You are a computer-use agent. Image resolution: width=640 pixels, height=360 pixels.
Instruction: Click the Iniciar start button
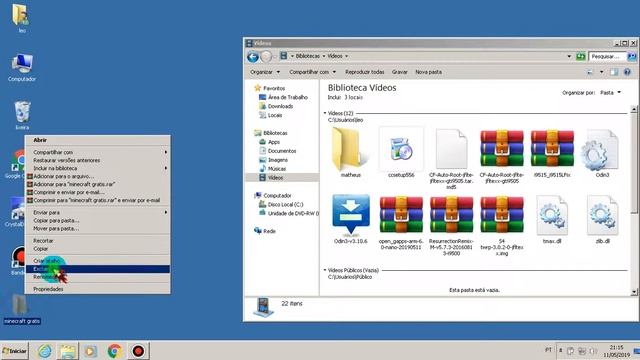(14, 351)
